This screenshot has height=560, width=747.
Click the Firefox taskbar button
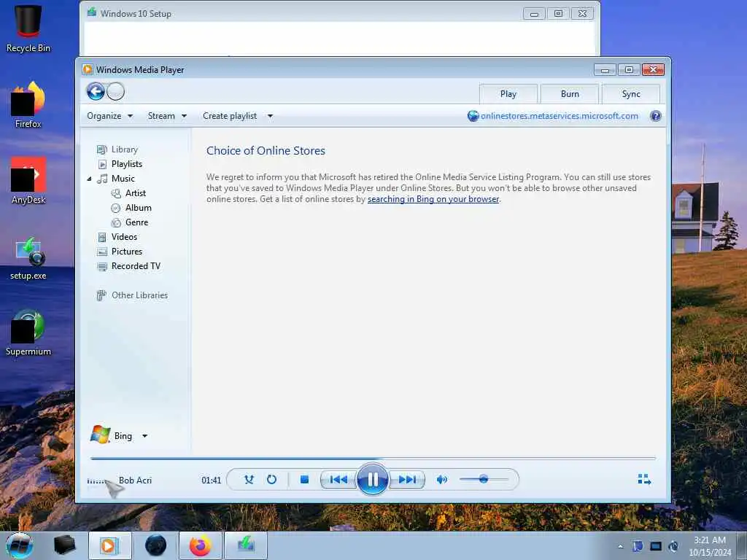tap(200, 545)
